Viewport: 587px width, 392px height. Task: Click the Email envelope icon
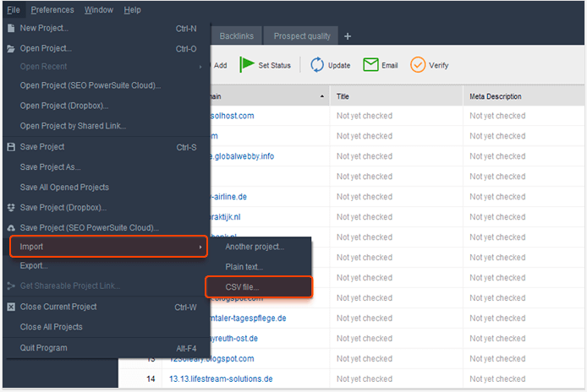pos(370,65)
